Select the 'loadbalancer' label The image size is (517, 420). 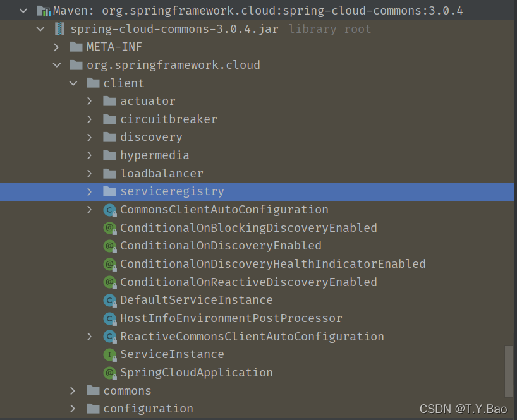tap(162, 173)
